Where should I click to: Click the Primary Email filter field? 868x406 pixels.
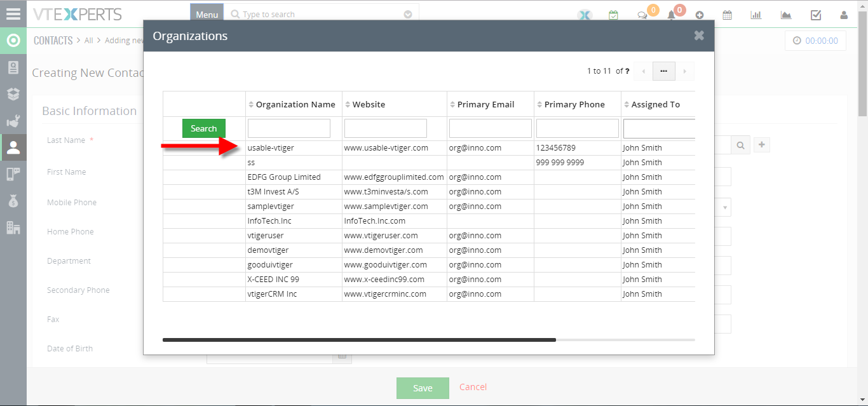tap(491, 128)
